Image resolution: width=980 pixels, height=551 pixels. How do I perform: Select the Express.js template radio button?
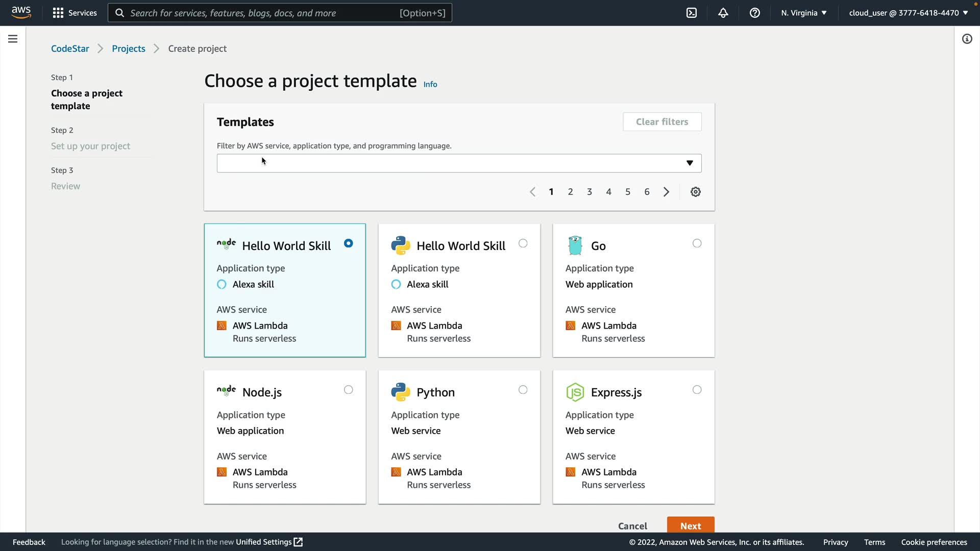[x=697, y=390]
